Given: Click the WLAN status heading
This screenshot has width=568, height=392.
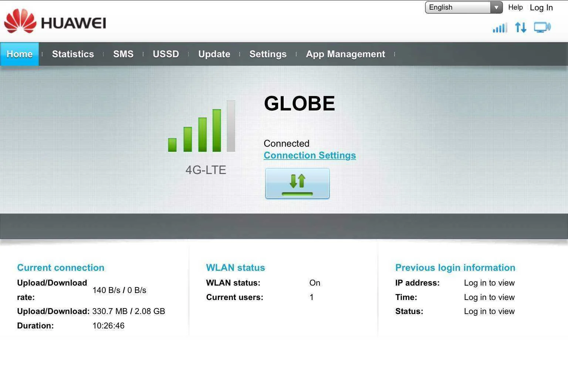Looking at the screenshot, I should pyautogui.click(x=236, y=267).
